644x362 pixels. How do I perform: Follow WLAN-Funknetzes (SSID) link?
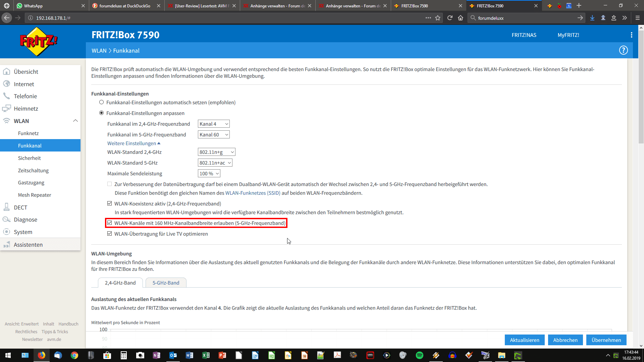(x=253, y=193)
